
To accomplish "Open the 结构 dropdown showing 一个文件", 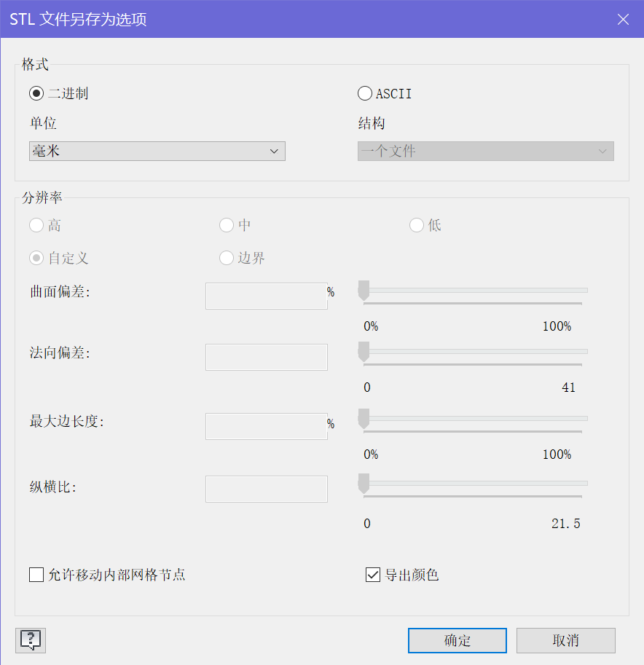I will (485, 151).
